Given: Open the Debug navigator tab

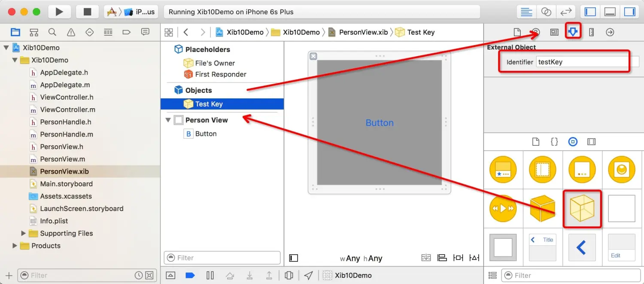Looking at the screenshot, I should pos(108,32).
